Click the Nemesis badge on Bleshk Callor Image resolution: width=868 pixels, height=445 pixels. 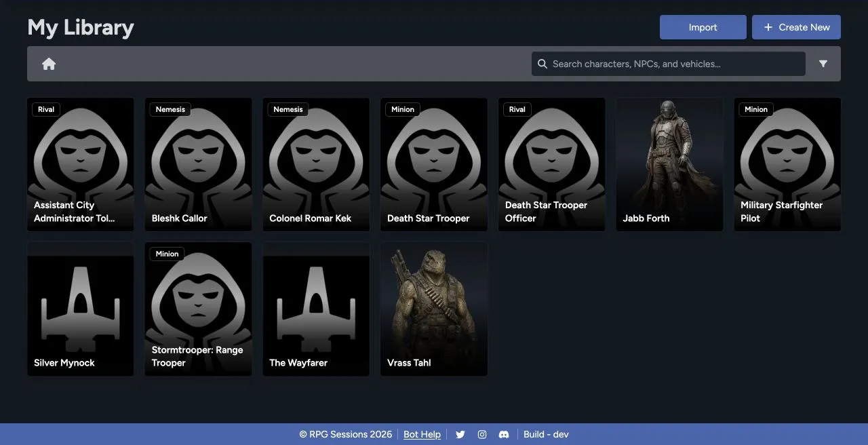[170, 109]
